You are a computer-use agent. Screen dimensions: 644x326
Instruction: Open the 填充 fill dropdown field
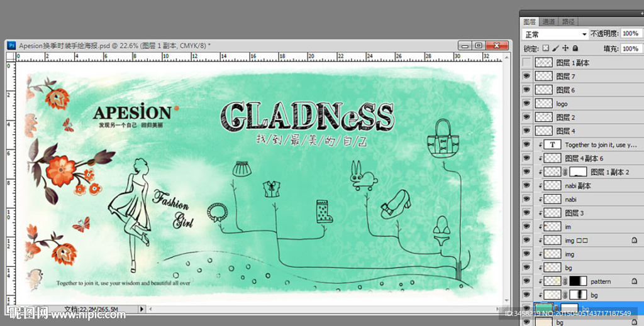[631, 48]
